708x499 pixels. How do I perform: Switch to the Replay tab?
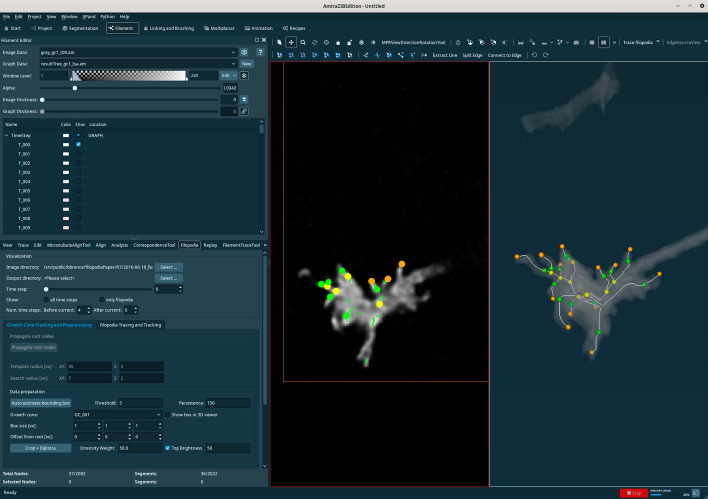[210, 245]
